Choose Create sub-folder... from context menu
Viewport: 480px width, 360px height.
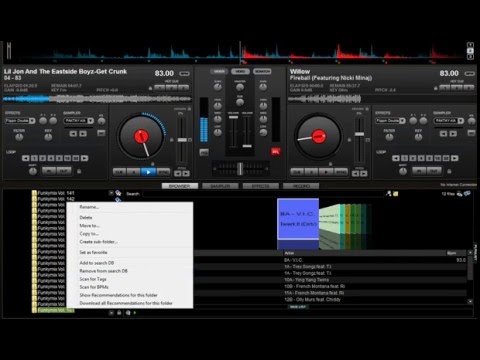(x=99, y=242)
